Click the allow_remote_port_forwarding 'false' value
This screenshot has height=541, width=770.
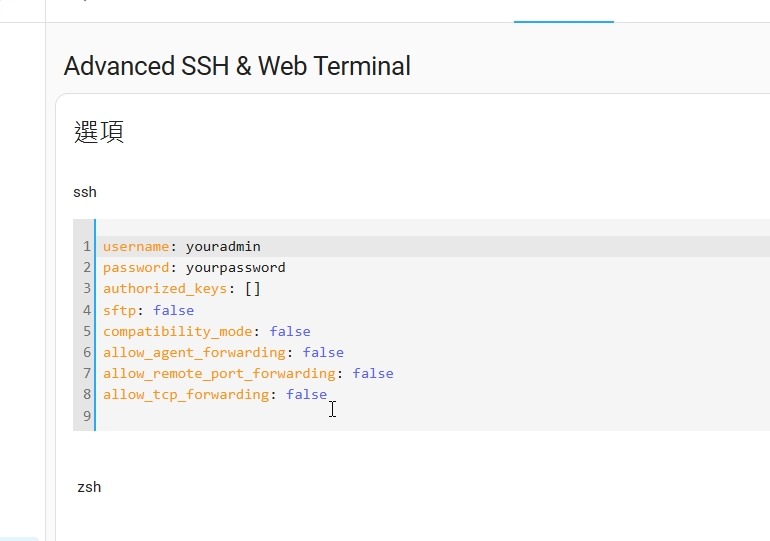tap(372, 373)
